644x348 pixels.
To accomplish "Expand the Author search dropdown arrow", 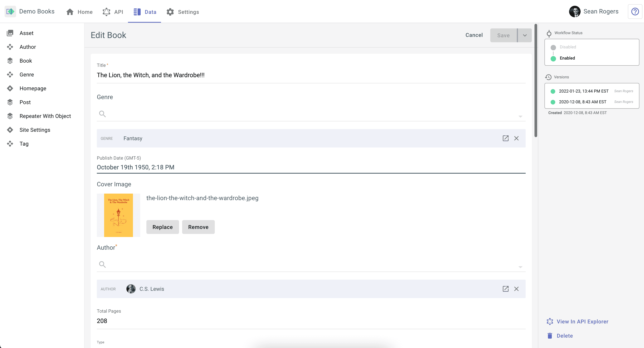I will click(520, 267).
